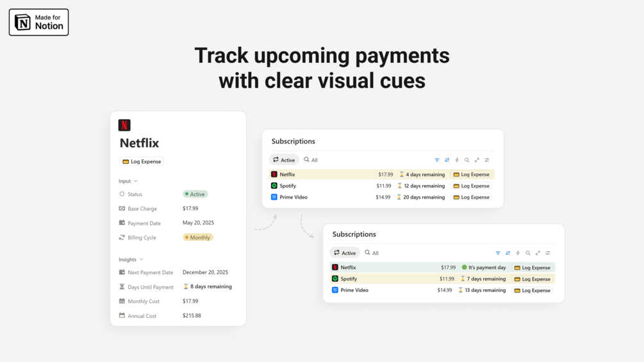644x362 pixels.
Task: Click the Billing Cycle repeat icon
Action: click(x=122, y=237)
